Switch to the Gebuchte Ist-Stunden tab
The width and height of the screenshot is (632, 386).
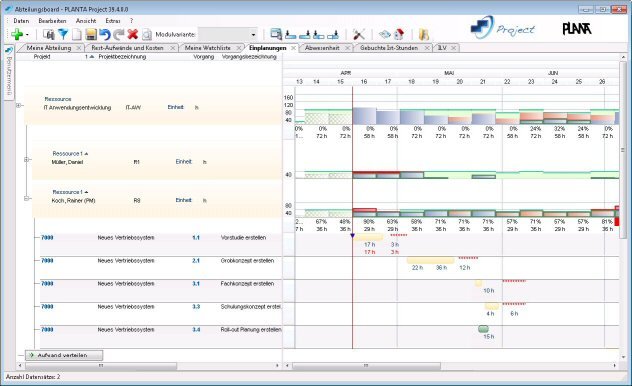click(389, 48)
